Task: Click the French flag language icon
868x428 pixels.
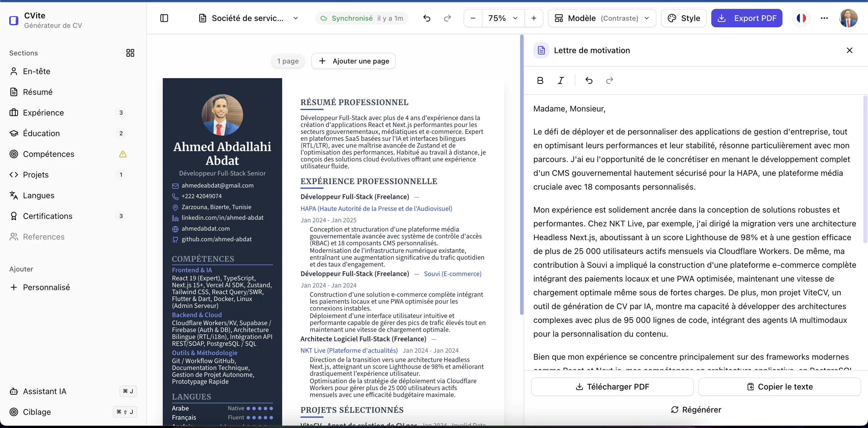Action: point(801,18)
